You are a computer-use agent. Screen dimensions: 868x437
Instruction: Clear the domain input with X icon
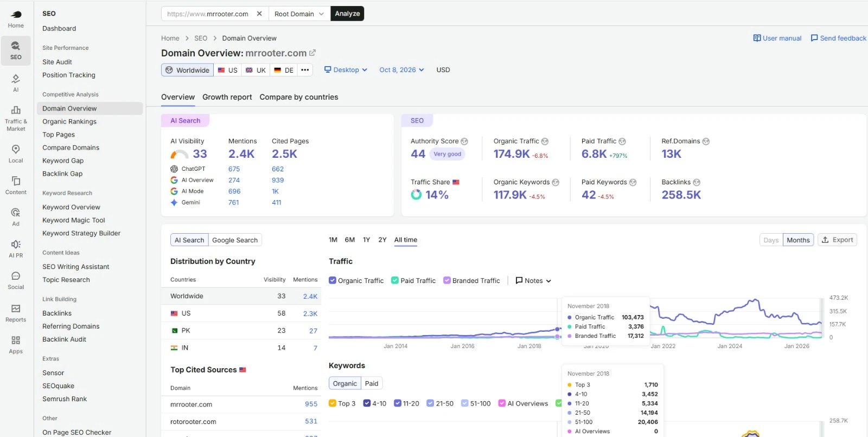[259, 14]
